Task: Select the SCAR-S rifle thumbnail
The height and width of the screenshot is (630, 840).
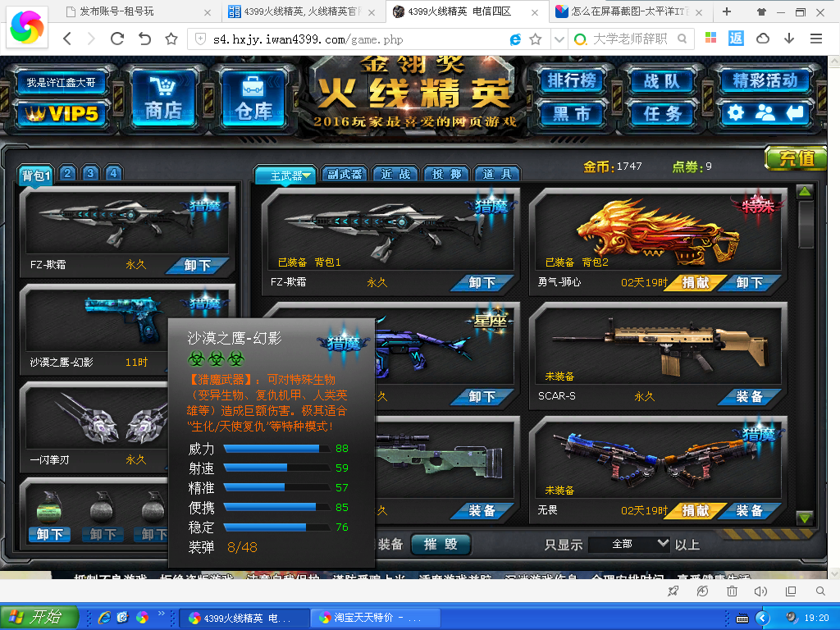Action: point(658,345)
